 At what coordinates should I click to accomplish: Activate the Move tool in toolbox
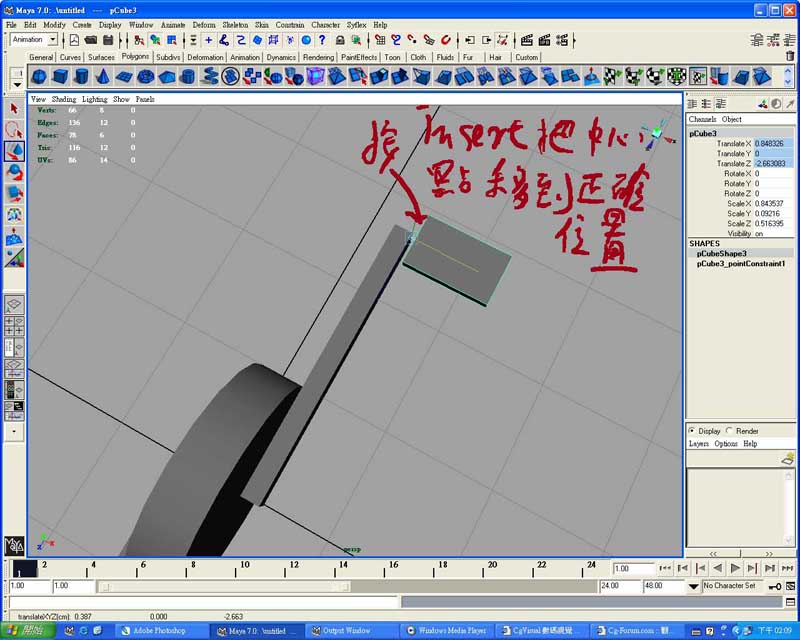coord(14,152)
